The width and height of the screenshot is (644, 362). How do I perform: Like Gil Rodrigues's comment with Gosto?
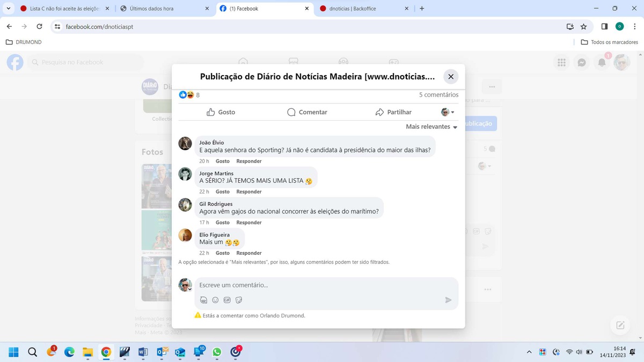[x=222, y=223]
